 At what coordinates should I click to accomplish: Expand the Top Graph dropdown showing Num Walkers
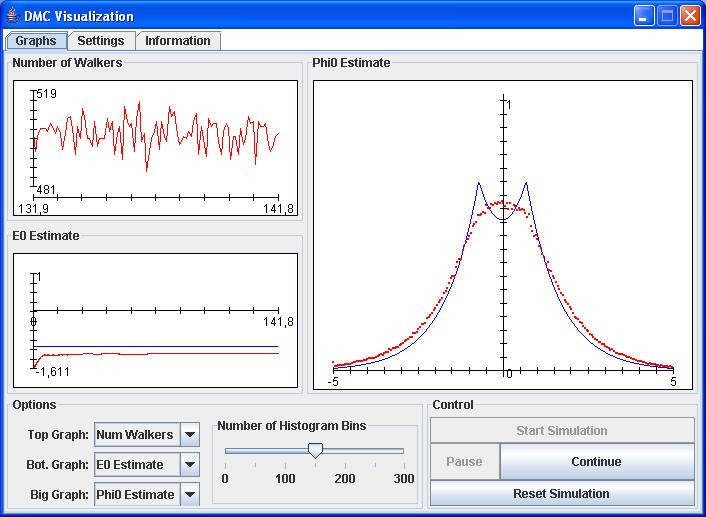(x=190, y=435)
